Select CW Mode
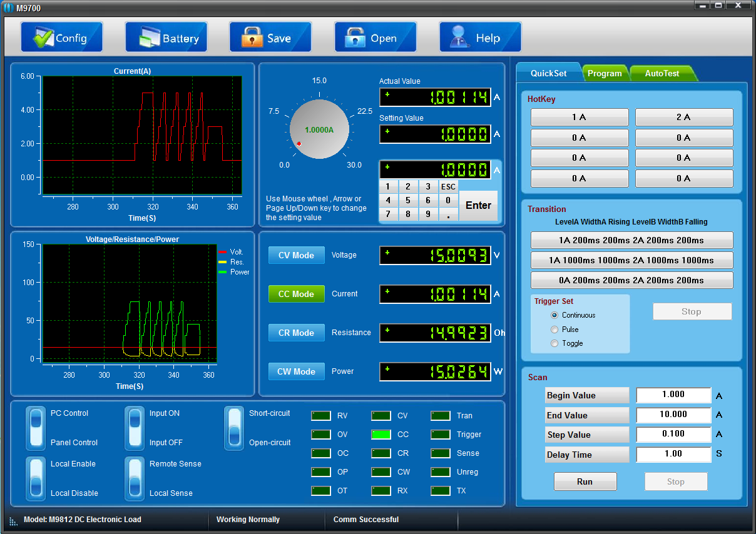Screen dimensions: 756x534 [x=296, y=371]
